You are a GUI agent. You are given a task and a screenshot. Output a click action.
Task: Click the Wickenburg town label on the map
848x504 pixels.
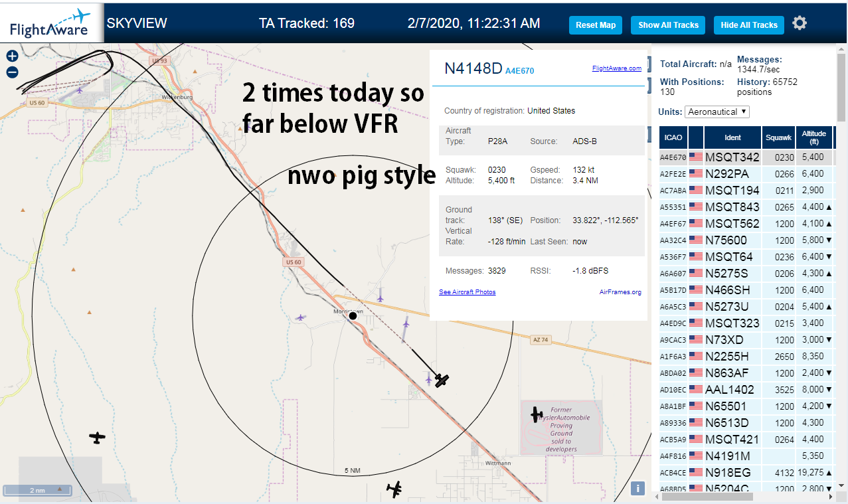[177, 97]
